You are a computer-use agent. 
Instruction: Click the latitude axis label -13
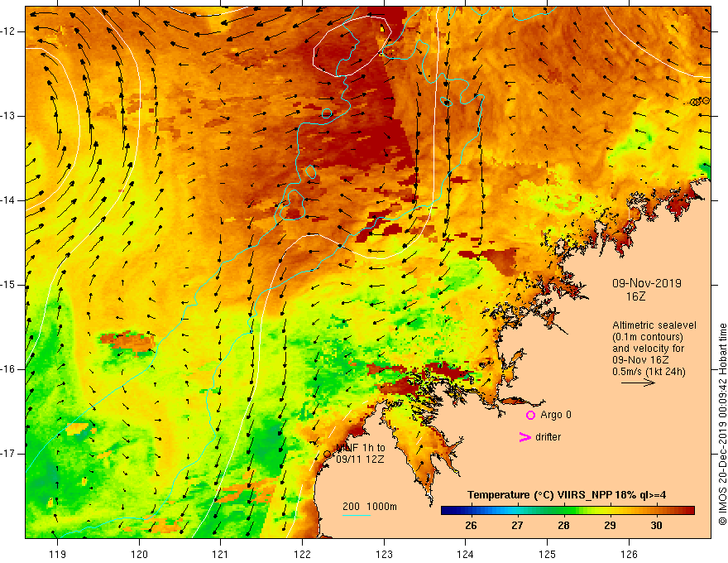coord(9,116)
